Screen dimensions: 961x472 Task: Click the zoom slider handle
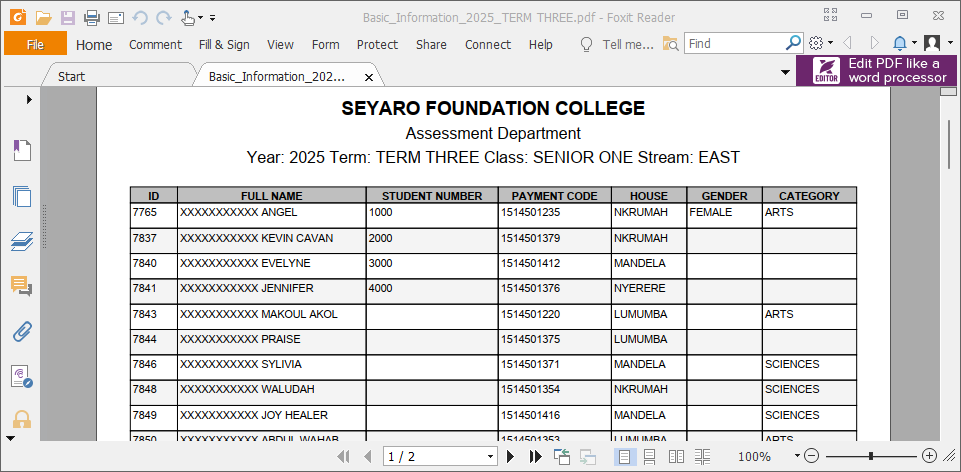871,456
